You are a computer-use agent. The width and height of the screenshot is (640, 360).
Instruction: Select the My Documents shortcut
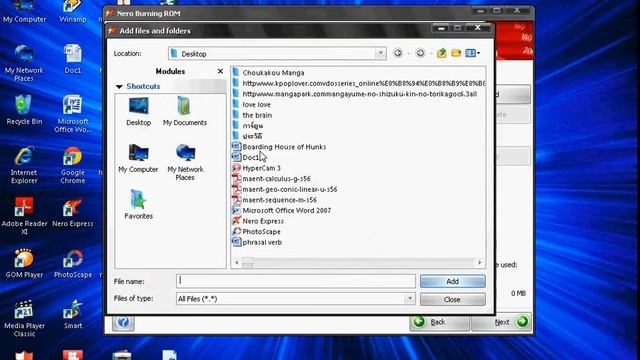tap(184, 112)
